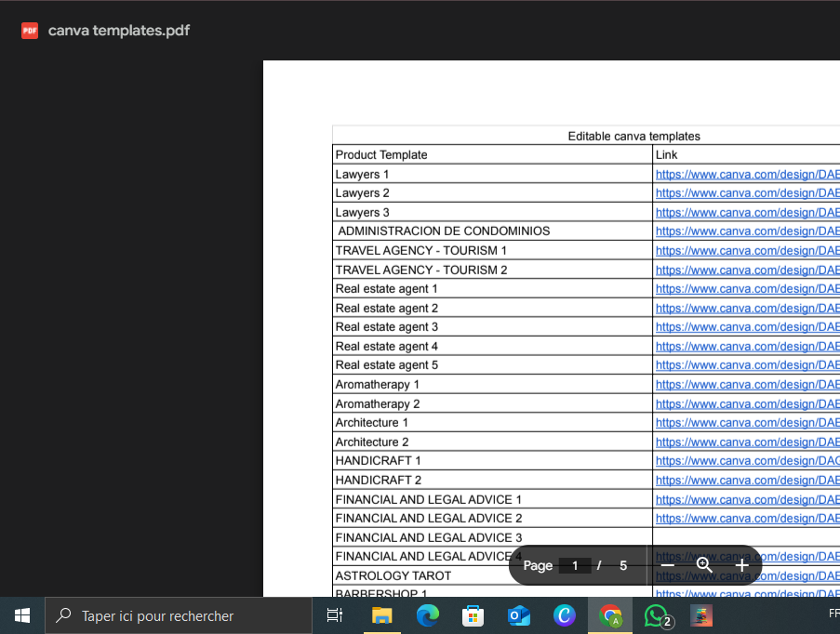840x634 pixels.
Task: Open the ADMINISTRACION DE CONDOMINIOS link
Action: coord(748,231)
